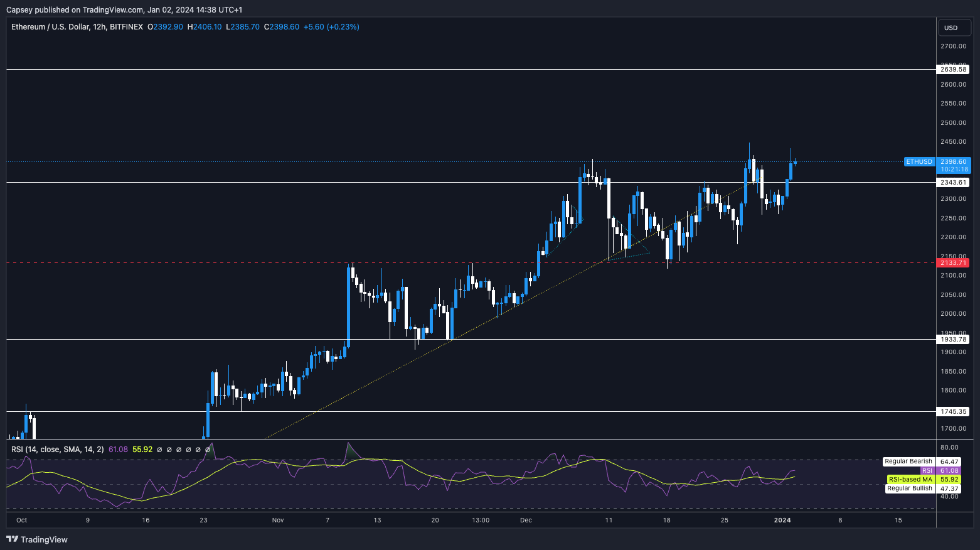Click the 2250.00 price scale tick
This screenshot has height=550, width=980.
click(953, 218)
